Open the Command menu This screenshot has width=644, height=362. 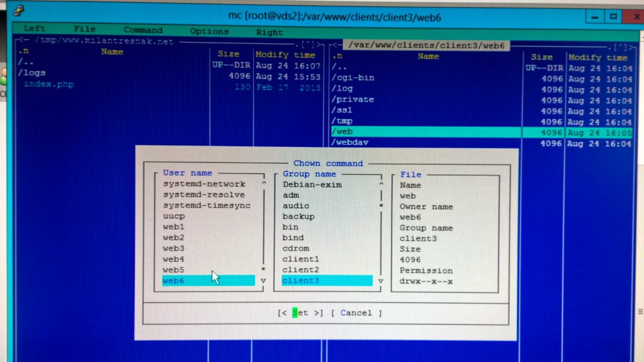click(x=143, y=30)
